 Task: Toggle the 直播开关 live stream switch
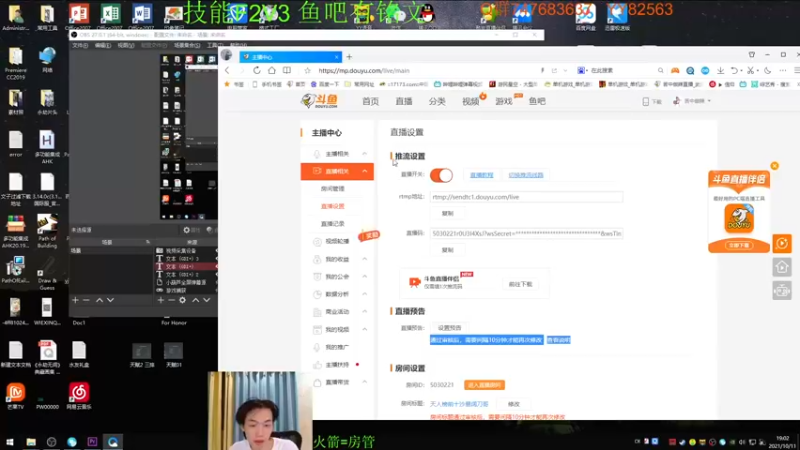point(441,175)
